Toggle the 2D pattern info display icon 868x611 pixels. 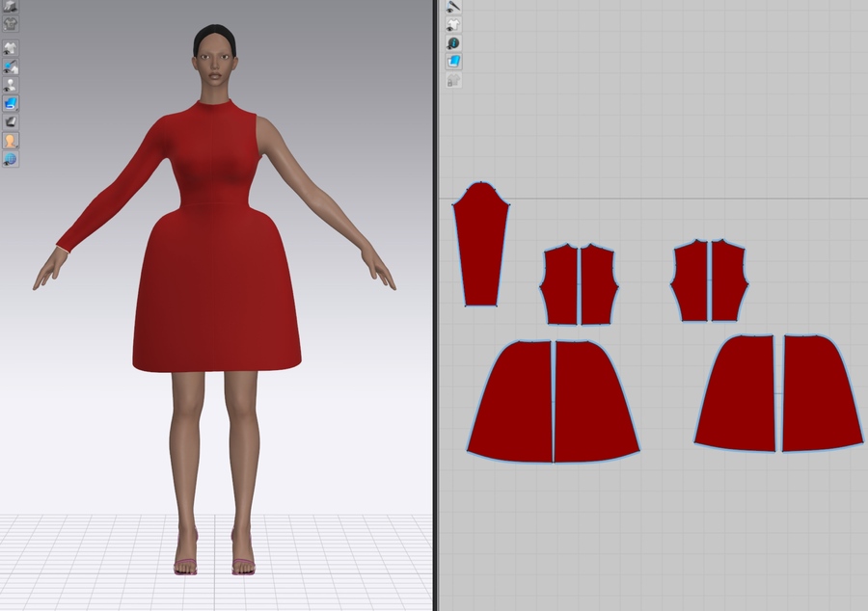(x=454, y=43)
